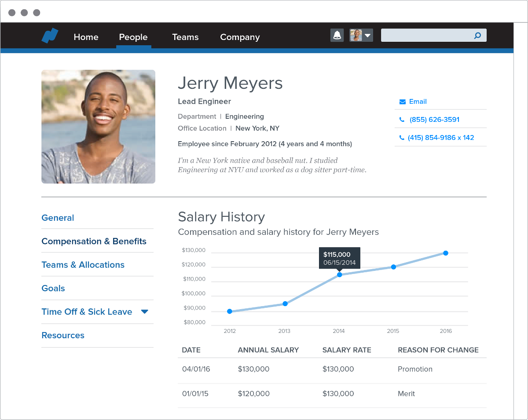Switch to the Company tab

tap(240, 37)
